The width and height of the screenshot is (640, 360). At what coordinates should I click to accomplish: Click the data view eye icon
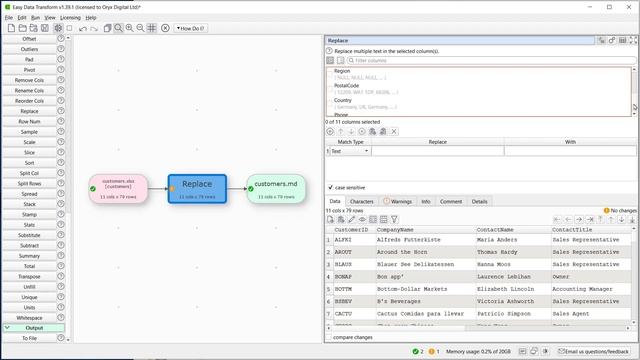click(362, 220)
